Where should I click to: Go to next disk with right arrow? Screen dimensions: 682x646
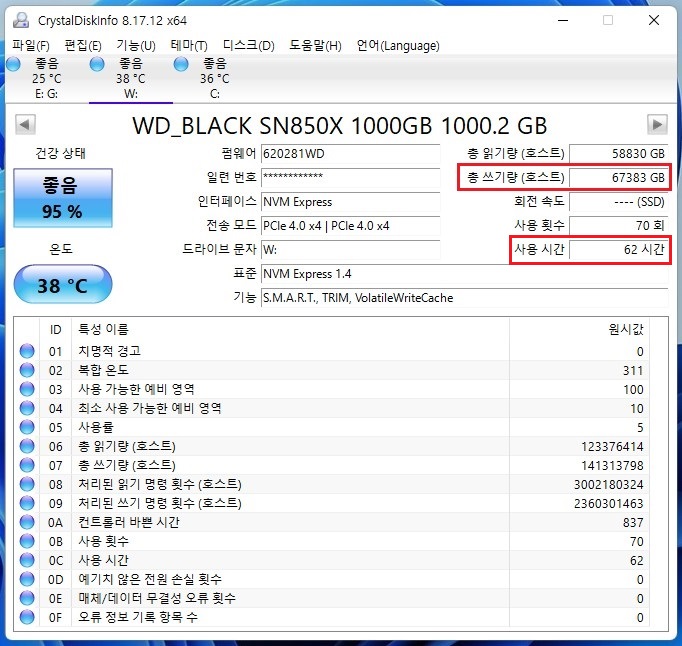(657, 125)
